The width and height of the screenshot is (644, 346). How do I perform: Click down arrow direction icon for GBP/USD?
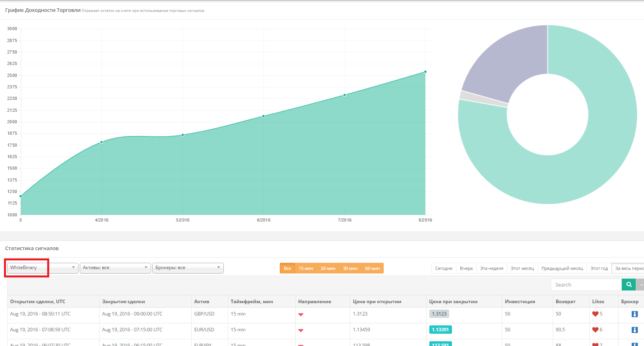pos(301,315)
